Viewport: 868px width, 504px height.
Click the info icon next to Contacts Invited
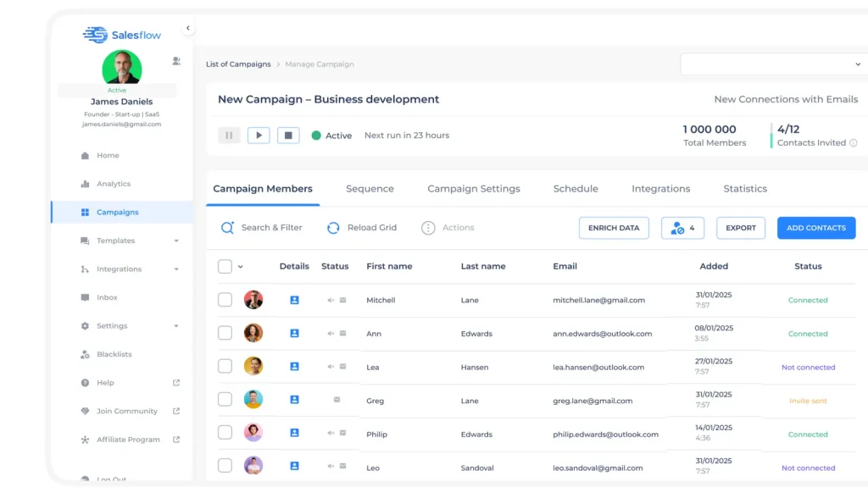point(854,143)
